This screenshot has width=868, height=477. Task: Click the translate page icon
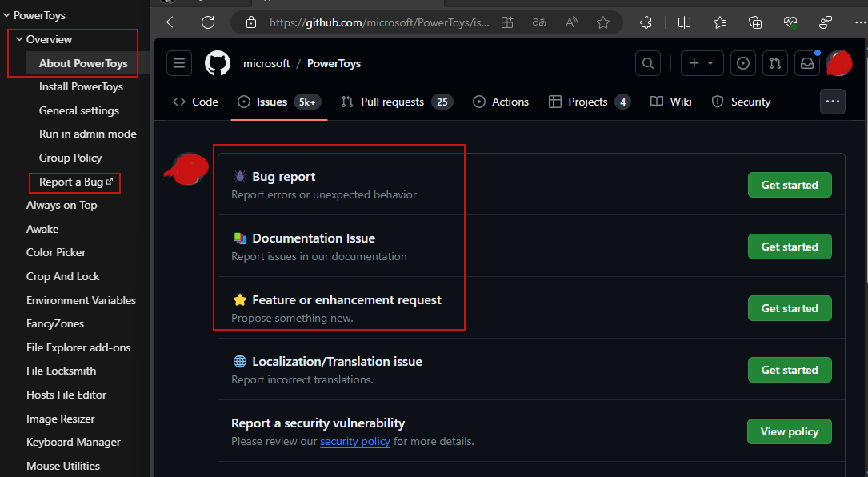(x=539, y=22)
